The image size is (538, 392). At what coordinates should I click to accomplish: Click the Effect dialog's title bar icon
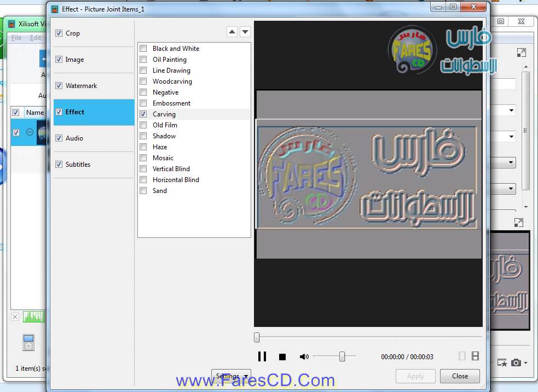55,9
